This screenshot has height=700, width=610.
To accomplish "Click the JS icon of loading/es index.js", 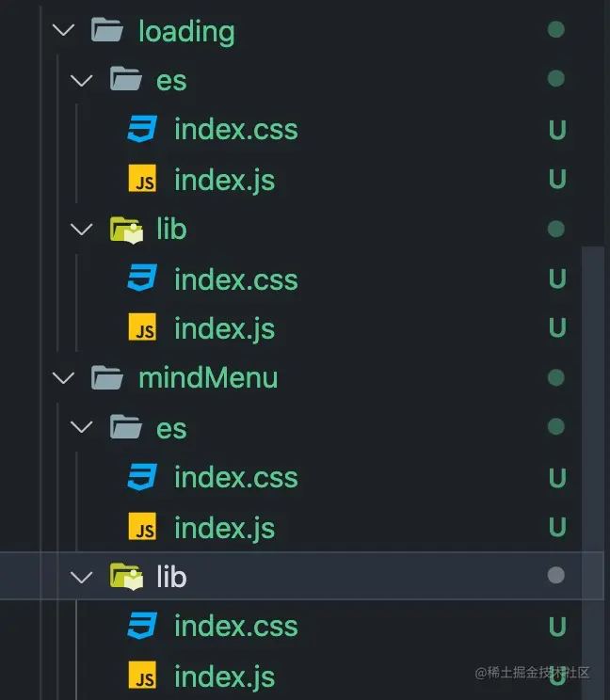I will (x=143, y=179).
